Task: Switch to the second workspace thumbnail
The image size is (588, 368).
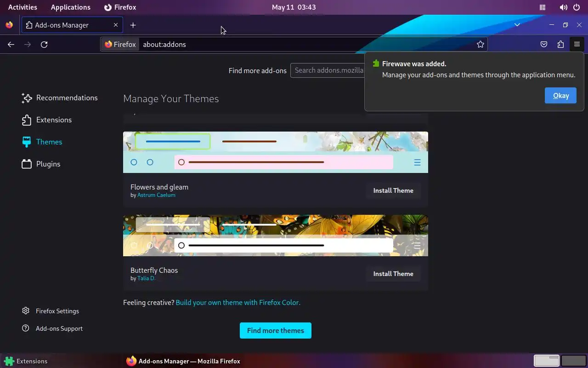Action: (574, 361)
